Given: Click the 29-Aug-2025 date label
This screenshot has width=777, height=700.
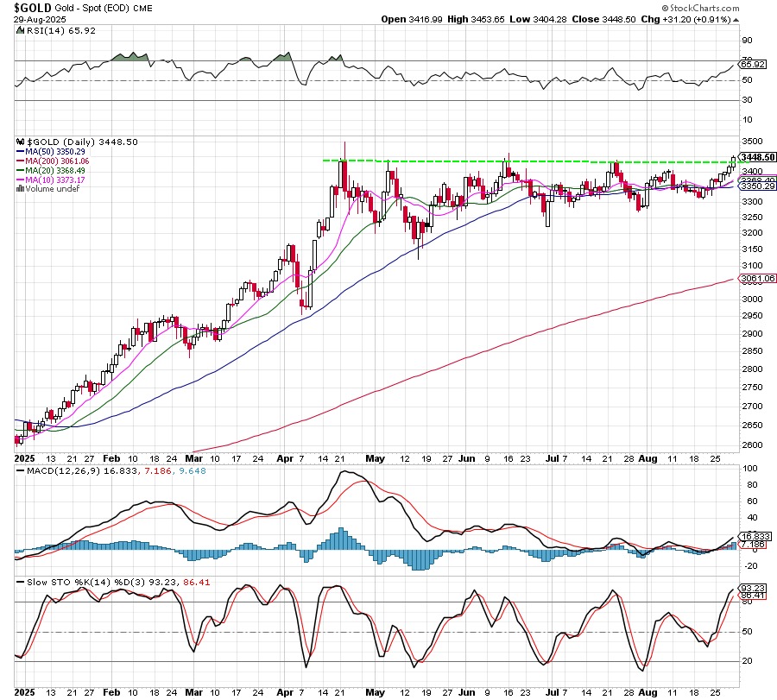Looking at the screenshot, I should coord(35,18).
